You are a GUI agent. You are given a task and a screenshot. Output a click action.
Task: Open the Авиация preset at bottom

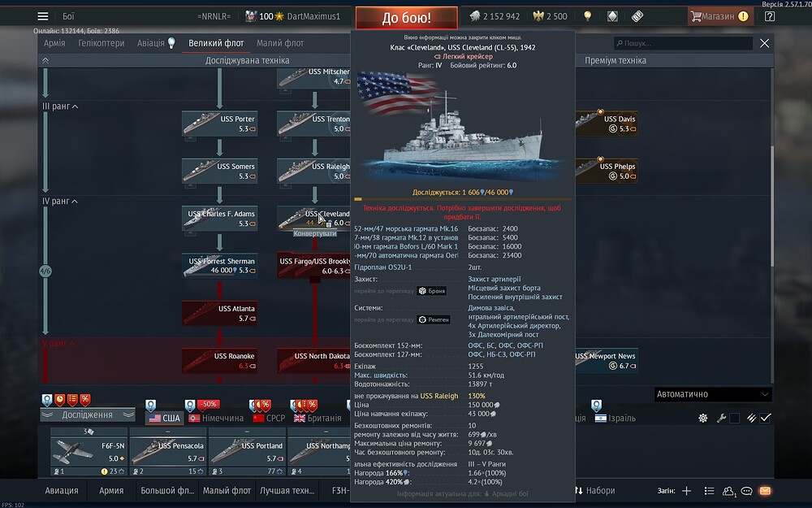62,490
